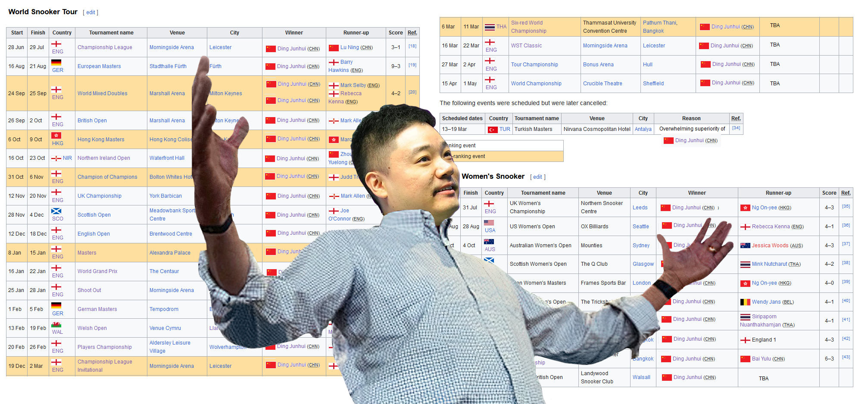Image resolution: width=868 pixels, height=404 pixels.
Task: Open the York Barbican venue link
Action: 165,196
